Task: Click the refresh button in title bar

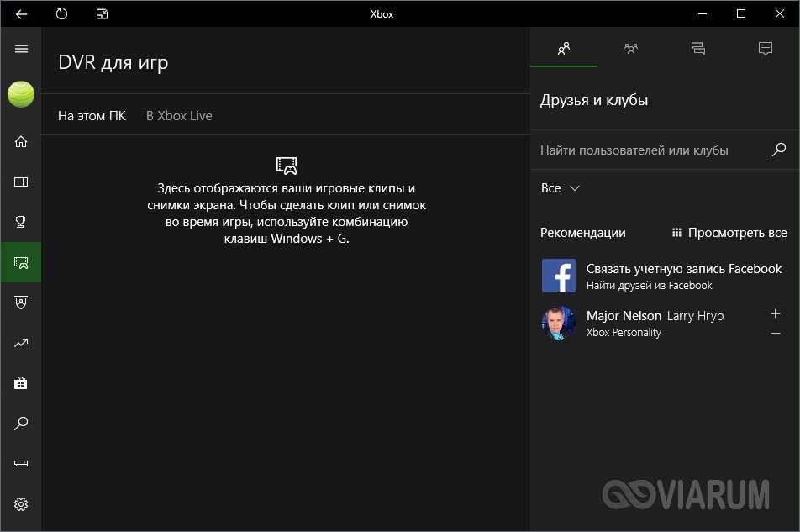Action: pyautogui.click(x=61, y=14)
